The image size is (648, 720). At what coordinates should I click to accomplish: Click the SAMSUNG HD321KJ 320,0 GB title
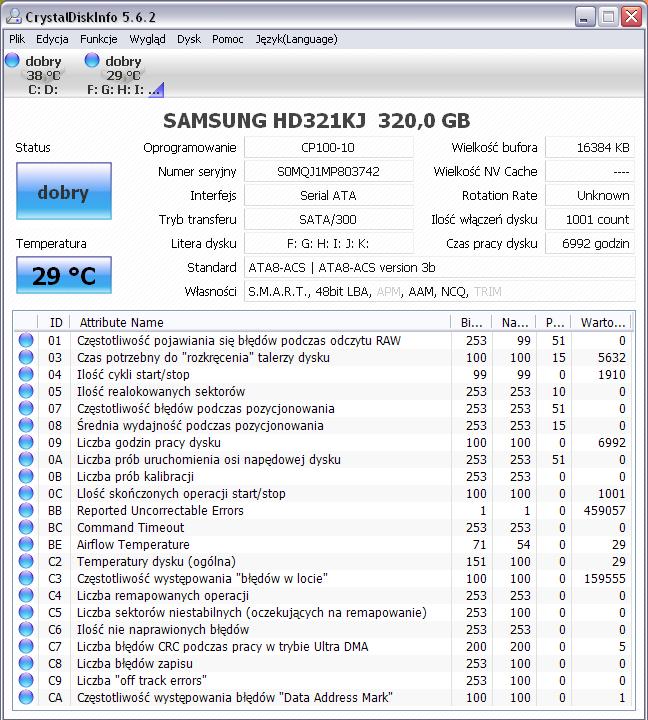[317, 120]
